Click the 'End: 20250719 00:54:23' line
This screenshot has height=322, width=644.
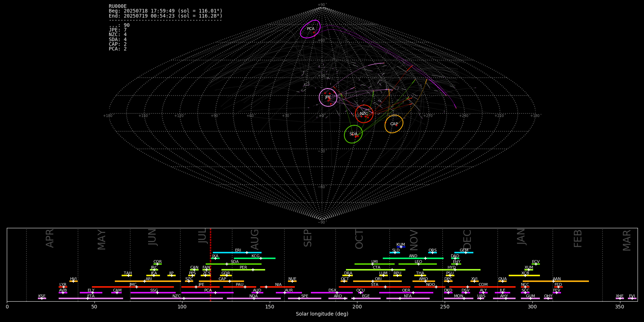click(166, 16)
